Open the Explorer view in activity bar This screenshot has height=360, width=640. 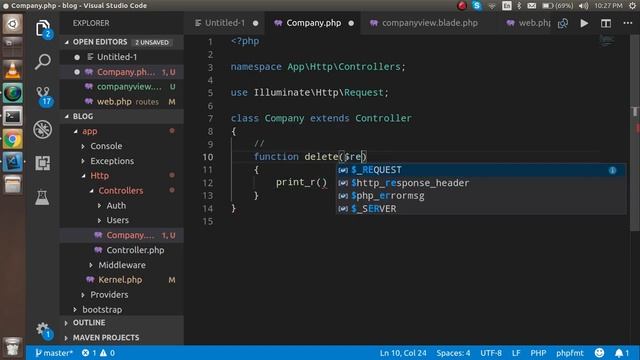click(43, 29)
